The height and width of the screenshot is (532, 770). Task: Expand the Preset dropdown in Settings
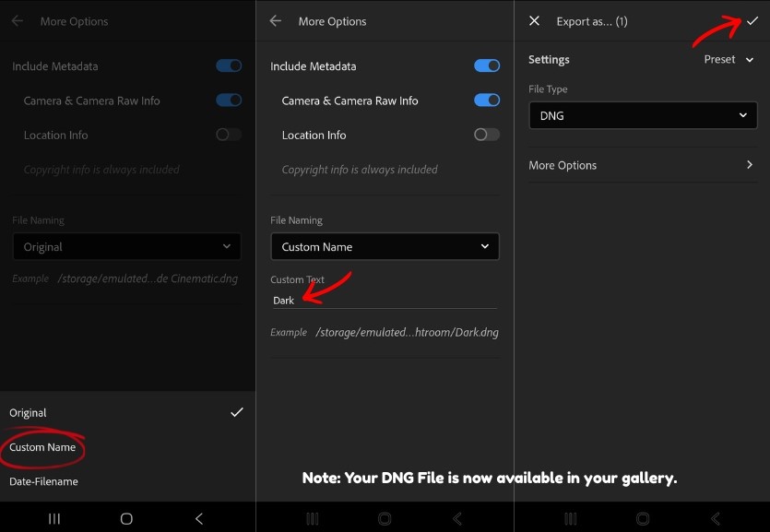[x=729, y=59]
